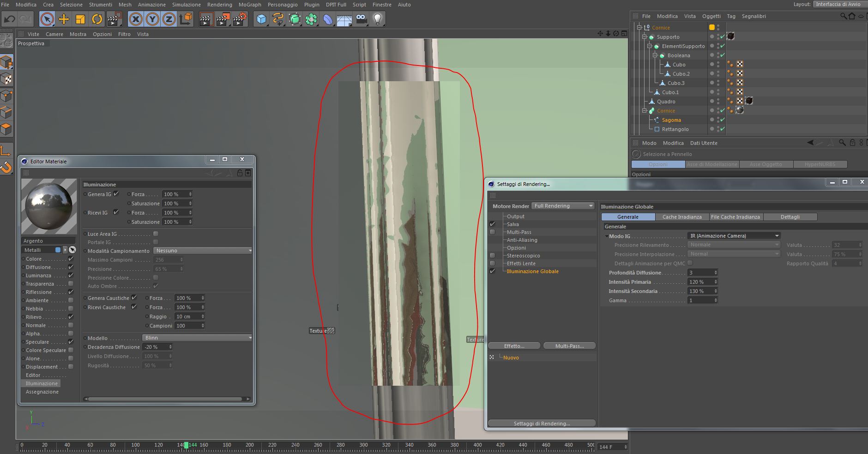868x454 pixels.
Task: Toggle Z axis lock
Action: 169,19
